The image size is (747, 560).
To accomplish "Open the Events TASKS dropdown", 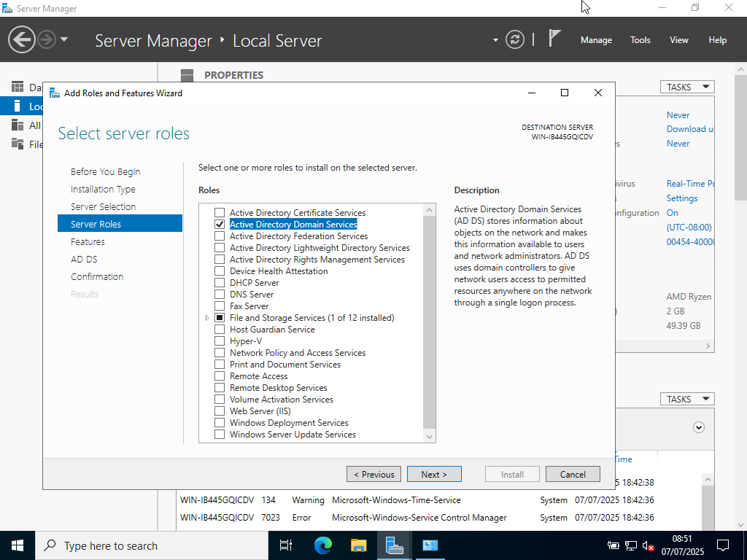I will pos(687,399).
